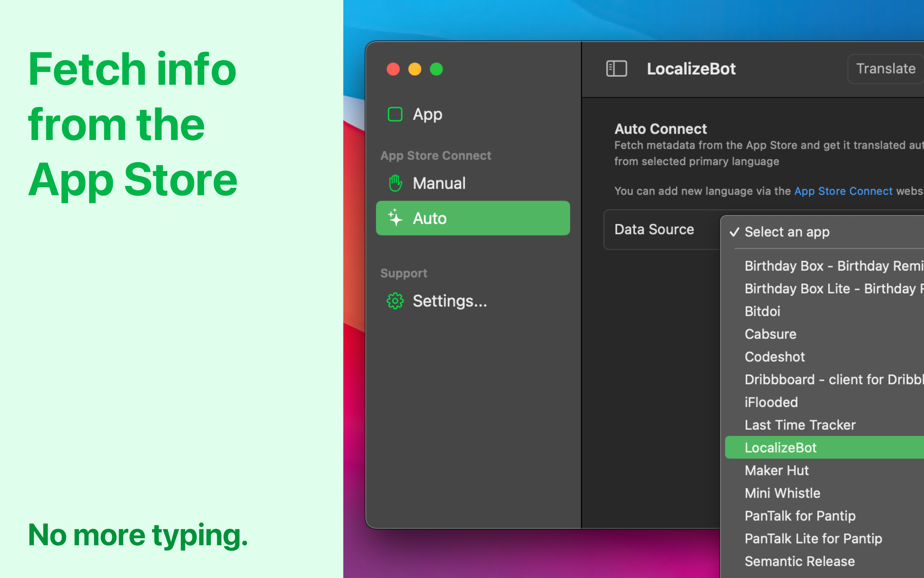This screenshot has height=578, width=924.
Task: Maximize window with green button
Action: coord(436,69)
